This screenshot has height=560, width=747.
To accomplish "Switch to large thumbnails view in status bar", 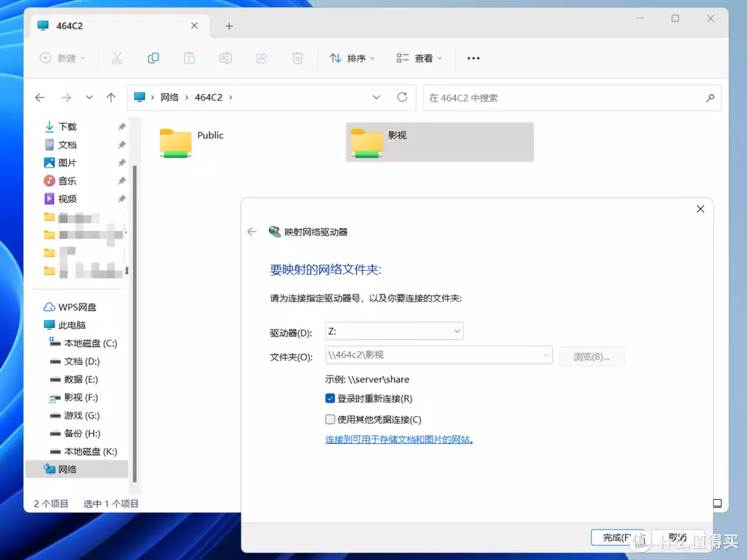I will coord(717,503).
